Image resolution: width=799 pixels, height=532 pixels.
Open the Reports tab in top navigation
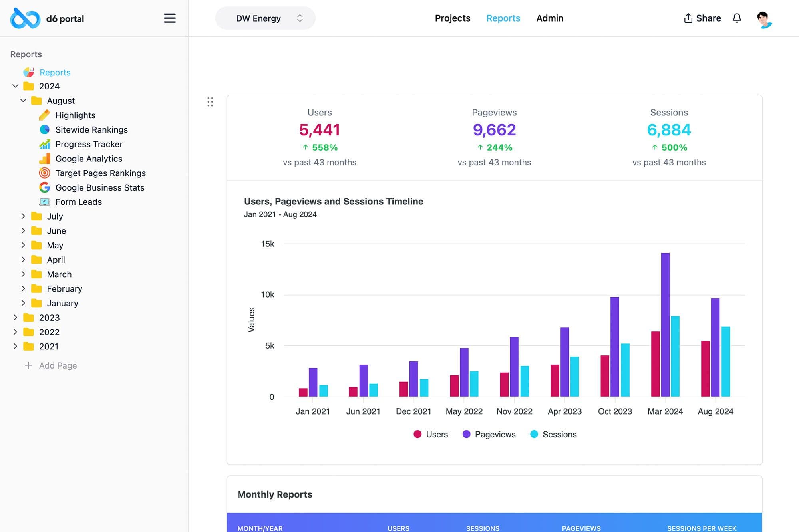(503, 18)
